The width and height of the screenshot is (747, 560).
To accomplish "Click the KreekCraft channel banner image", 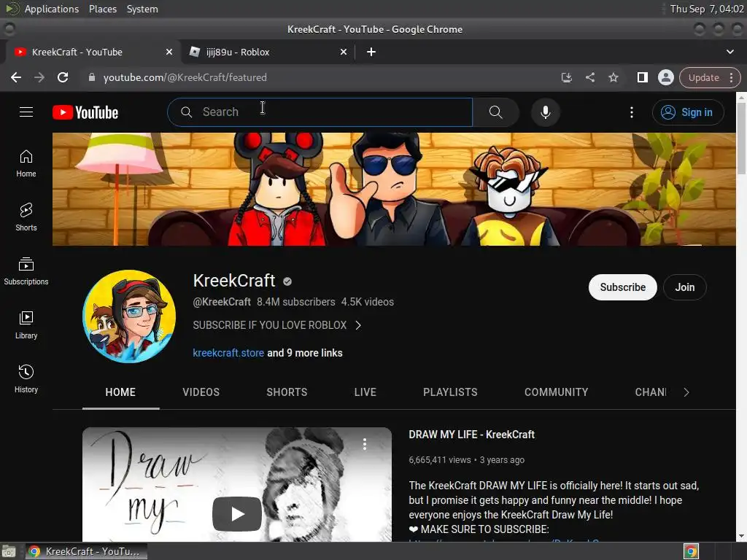I will [x=394, y=189].
